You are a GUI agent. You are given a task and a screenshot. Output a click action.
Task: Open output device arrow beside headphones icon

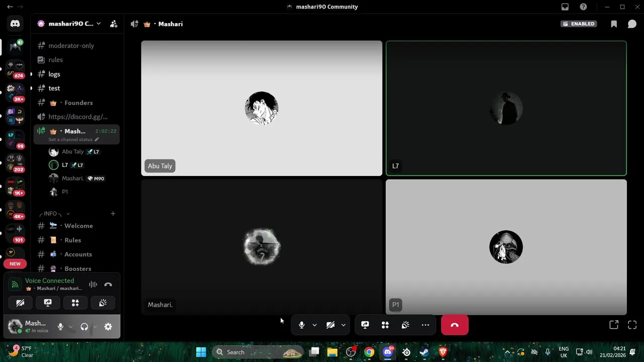95,327
